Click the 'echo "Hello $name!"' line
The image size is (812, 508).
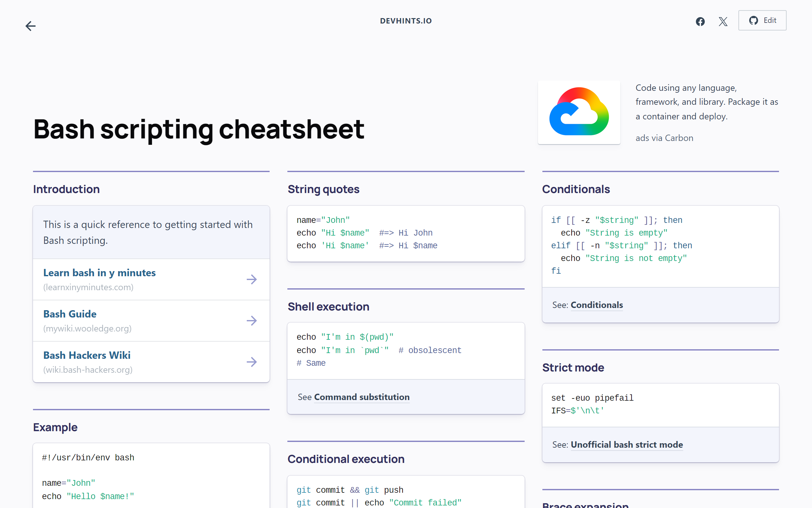(x=88, y=497)
